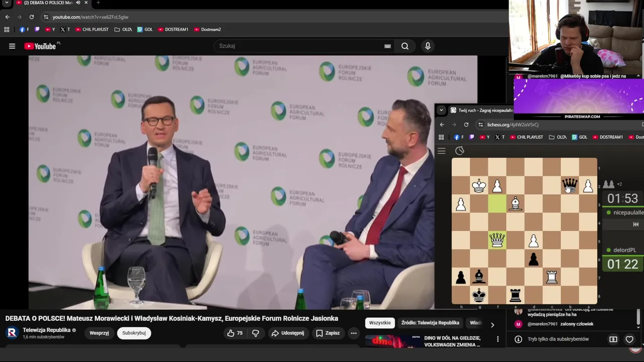Open site info icon beside lichess.org URL
The height and width of the screenshot is (362, 644).
click(481, 125)
